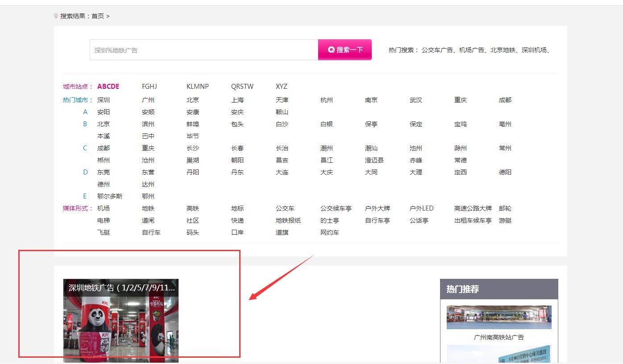Image resolution: width=623 pixels, height=364 pixels.
Task: Open the 广州南高铁站广告 recommended thumbnail
Action: pyautogui.click(x=499, y=317)
